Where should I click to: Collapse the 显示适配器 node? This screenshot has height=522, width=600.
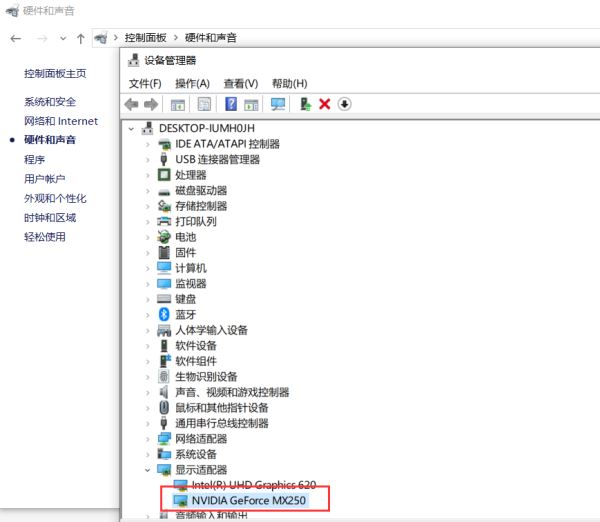(148, 470)
